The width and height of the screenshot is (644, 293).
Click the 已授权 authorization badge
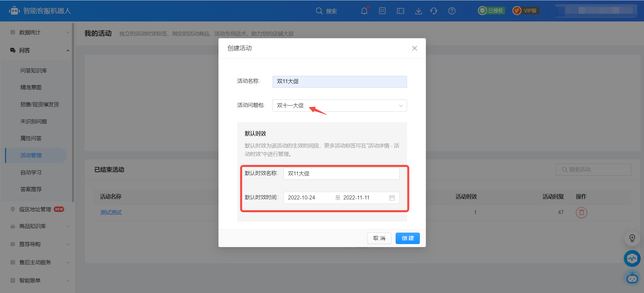491,11
